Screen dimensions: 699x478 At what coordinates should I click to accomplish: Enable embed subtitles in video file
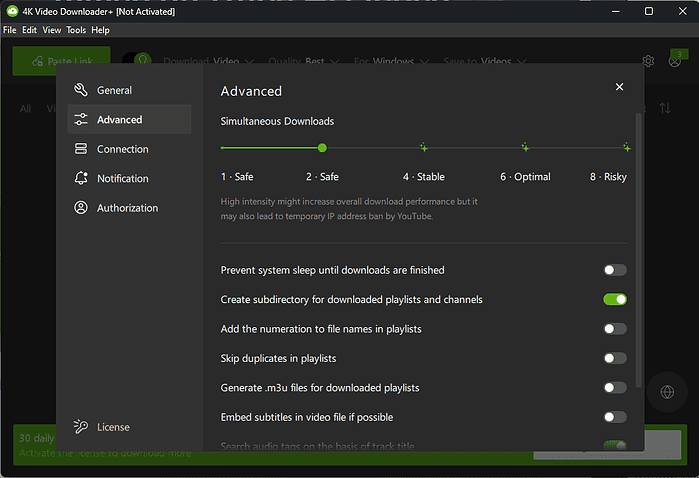(614, 417)
